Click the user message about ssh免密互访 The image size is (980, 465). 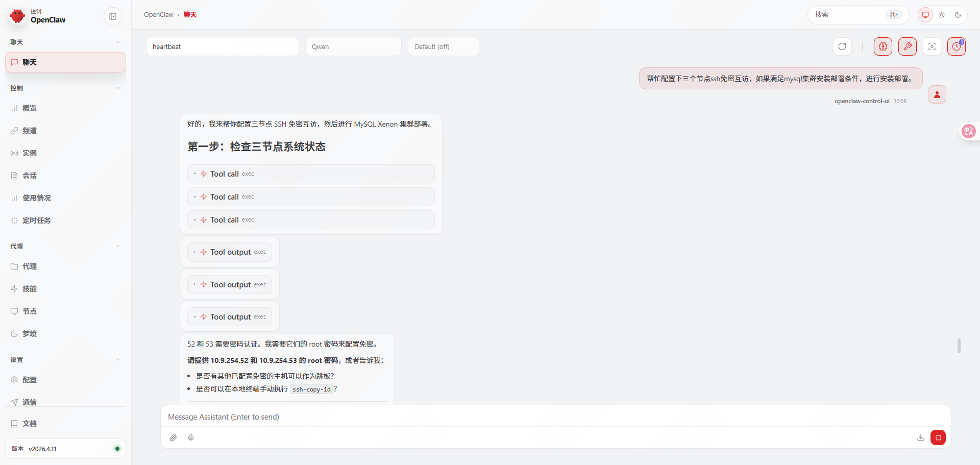[780, 79]
